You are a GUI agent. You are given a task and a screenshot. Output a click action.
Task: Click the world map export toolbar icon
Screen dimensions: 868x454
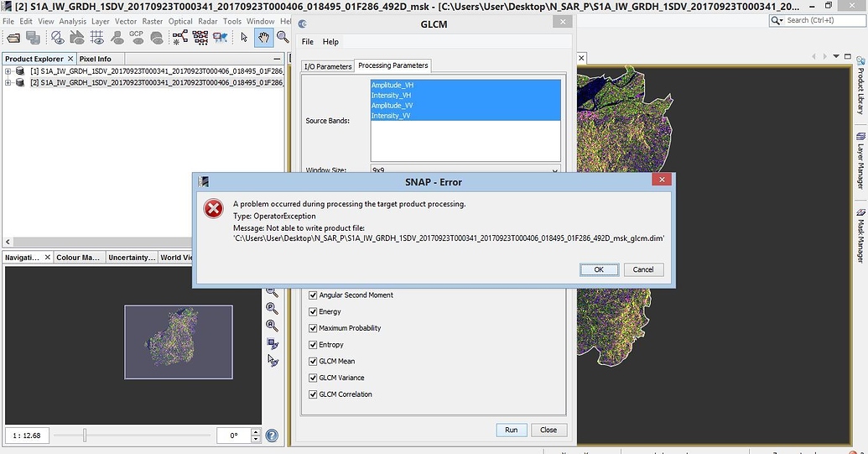[x=221, y=38]
